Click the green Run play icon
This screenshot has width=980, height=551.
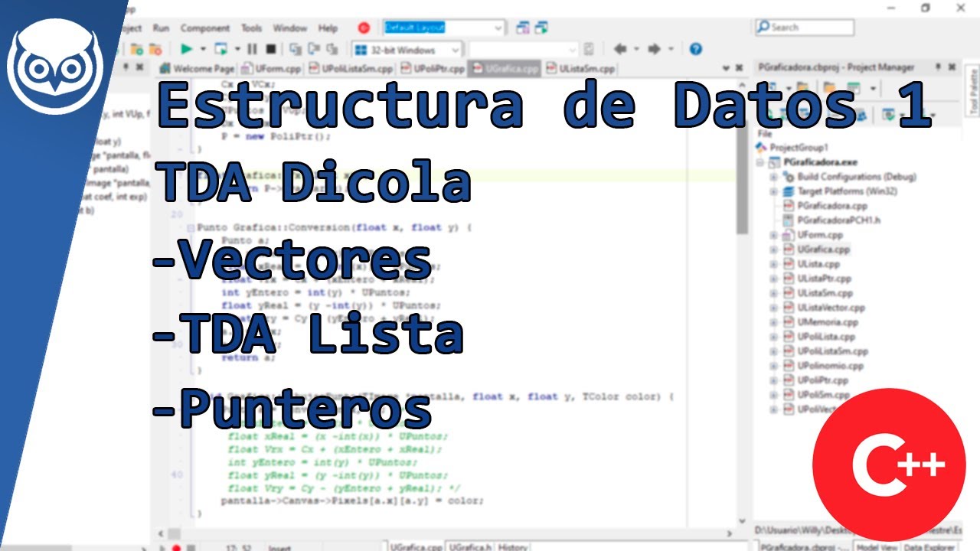tap(186, 49)
